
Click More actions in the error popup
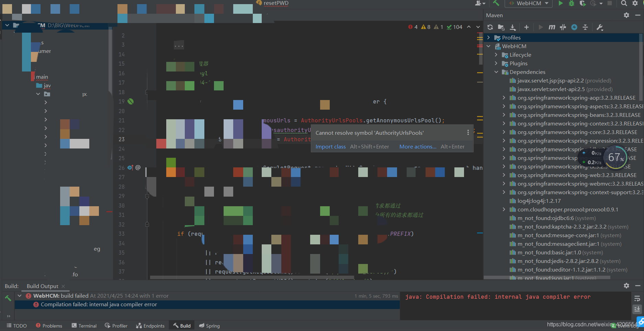point(417,146)
